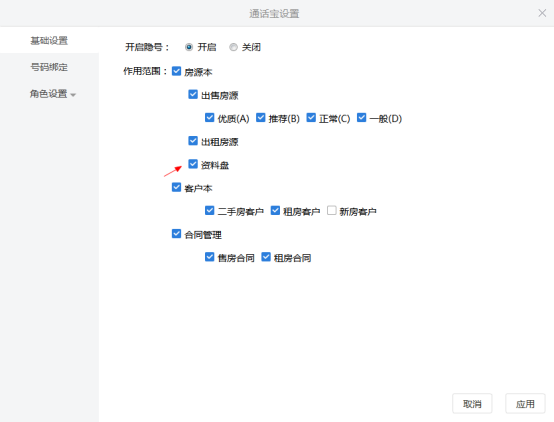
Task: Enable the 新房客户 checkbox
Action: point(331,211)
